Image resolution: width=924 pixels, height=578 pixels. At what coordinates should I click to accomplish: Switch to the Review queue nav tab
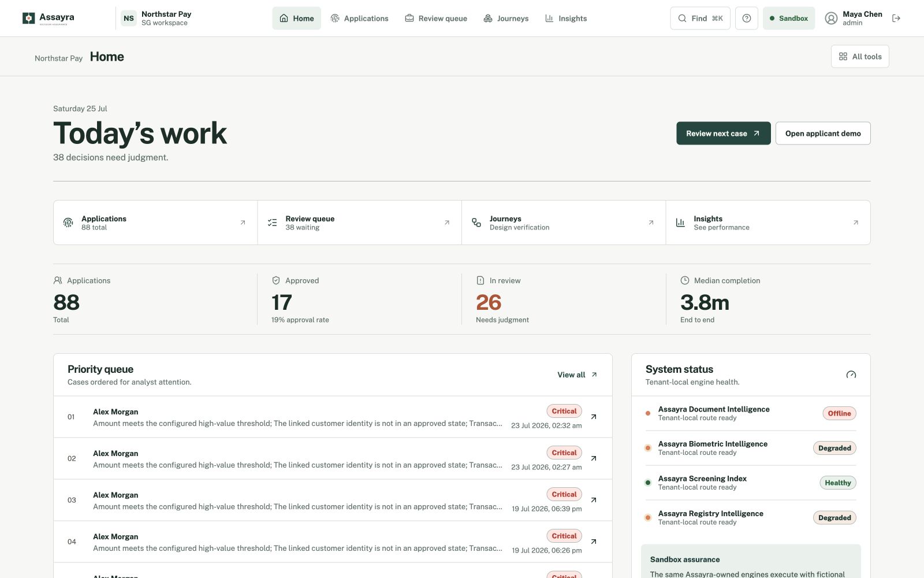pos(436,18)
